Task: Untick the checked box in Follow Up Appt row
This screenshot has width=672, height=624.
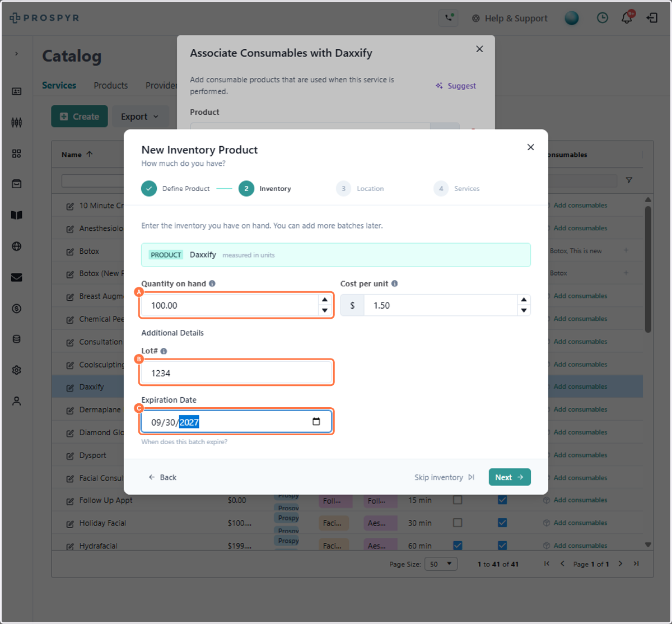Action: pos(502,500)
